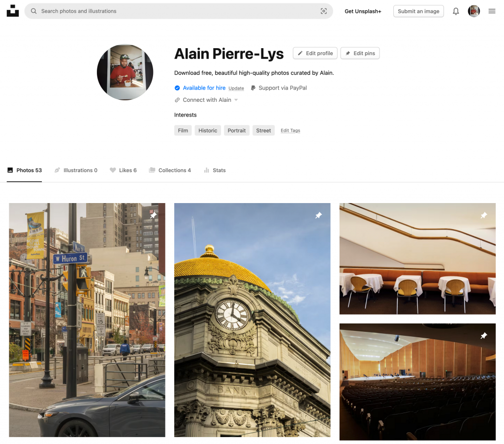Toggle pin on restaurant chairs photo
The height and width of the screenshot is (444, 504).
point(483,215)
